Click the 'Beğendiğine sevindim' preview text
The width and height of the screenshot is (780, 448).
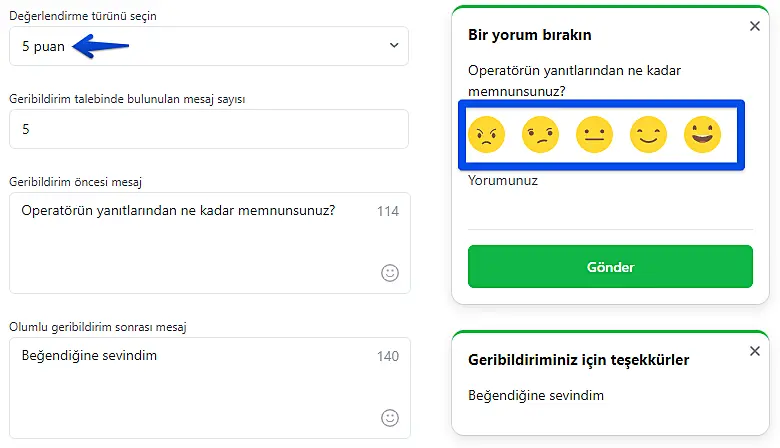click(x=536, y=395)
